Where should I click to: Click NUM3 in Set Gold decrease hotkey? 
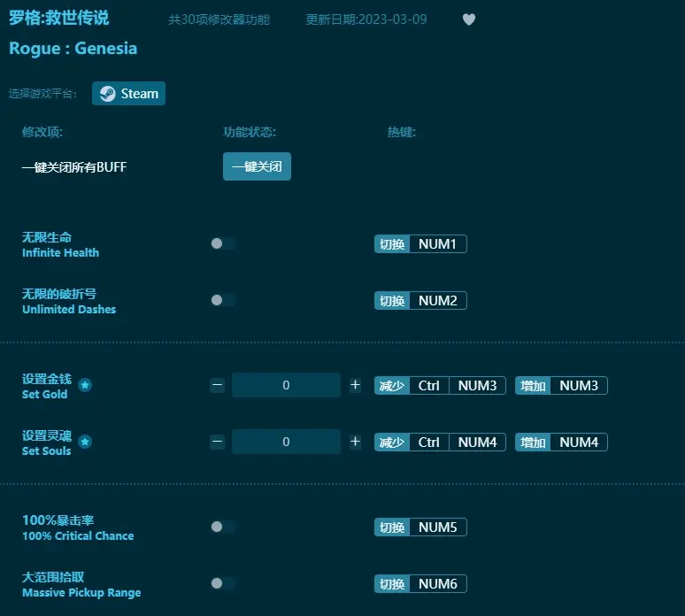[x=478, y=386]
